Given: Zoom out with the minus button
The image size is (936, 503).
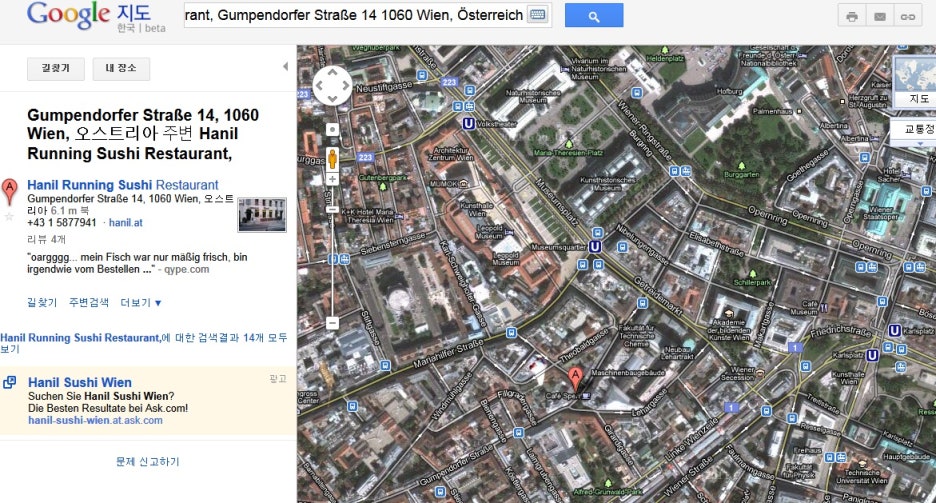Looking at the screenshot, I should pyautogui.click(x=332, y=323).
